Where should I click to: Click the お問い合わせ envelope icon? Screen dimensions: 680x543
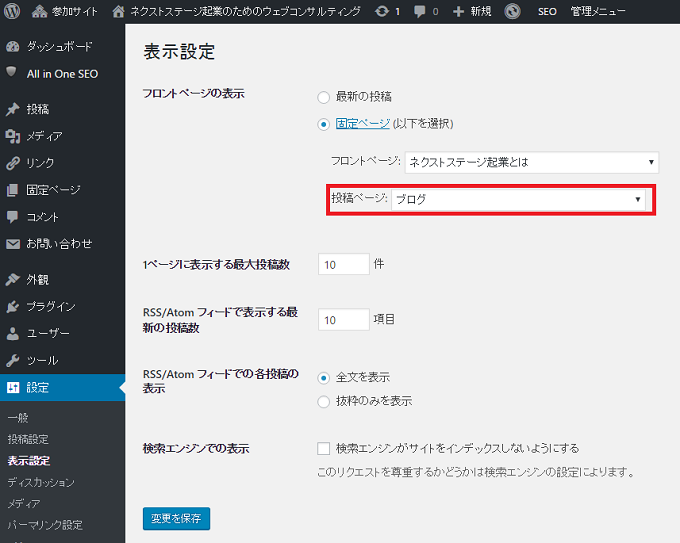pos(13,244)
